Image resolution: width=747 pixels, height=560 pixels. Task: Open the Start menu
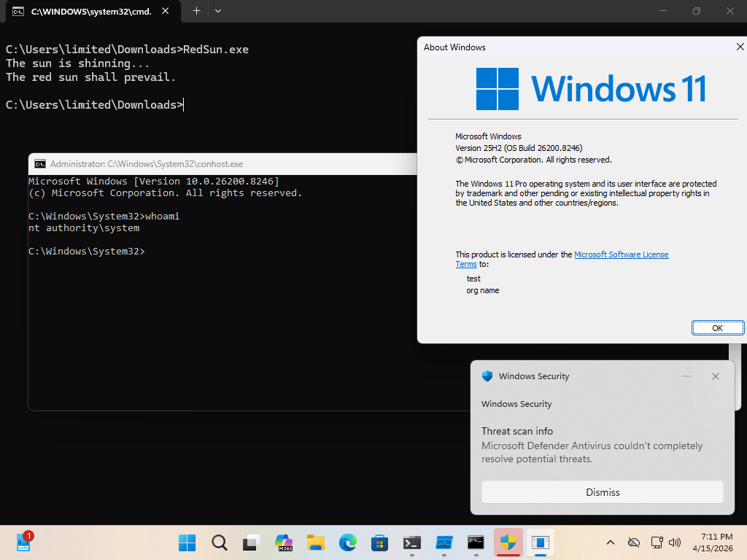click(187, 542)
